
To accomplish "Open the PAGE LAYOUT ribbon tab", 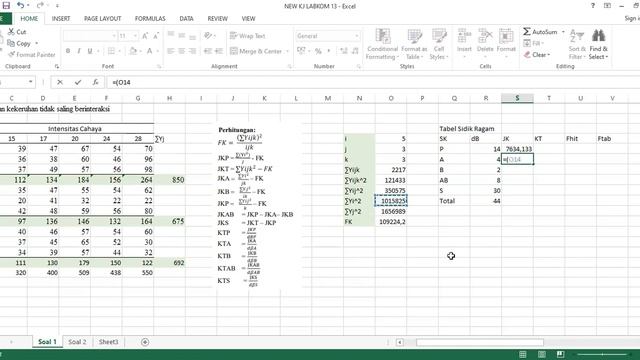I will click(102, 19).
